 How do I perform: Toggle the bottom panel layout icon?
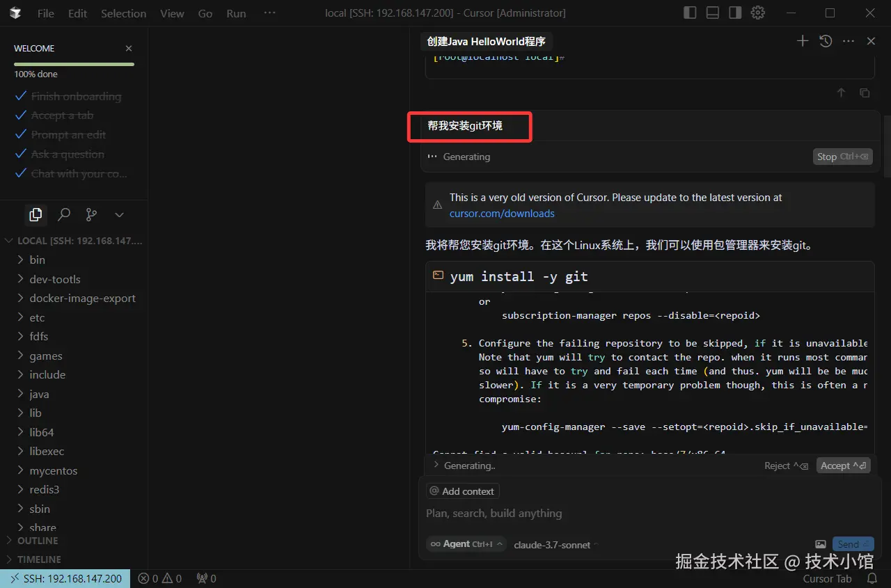(712, 13)
